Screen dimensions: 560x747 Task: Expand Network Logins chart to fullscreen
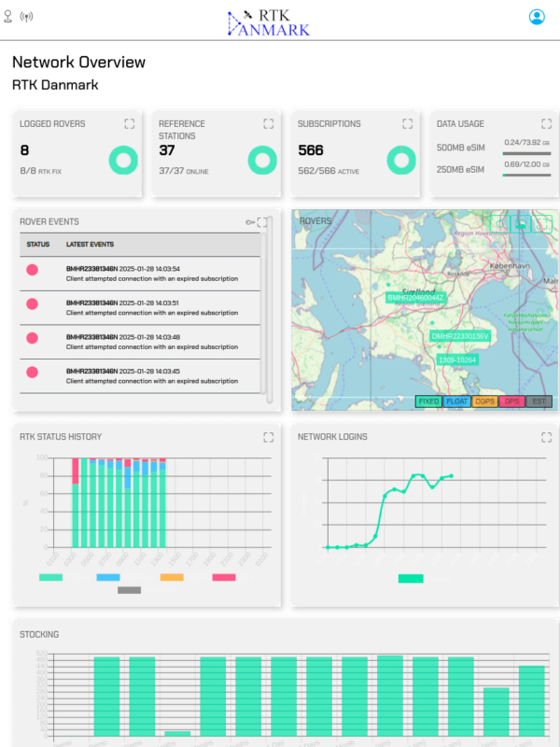[x=546, y=437]
